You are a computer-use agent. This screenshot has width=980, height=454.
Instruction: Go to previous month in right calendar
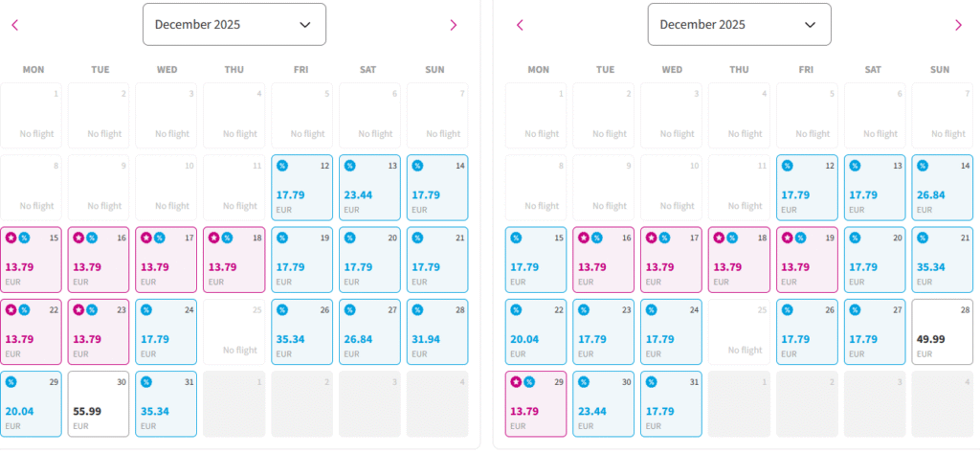tap(520, 25)
